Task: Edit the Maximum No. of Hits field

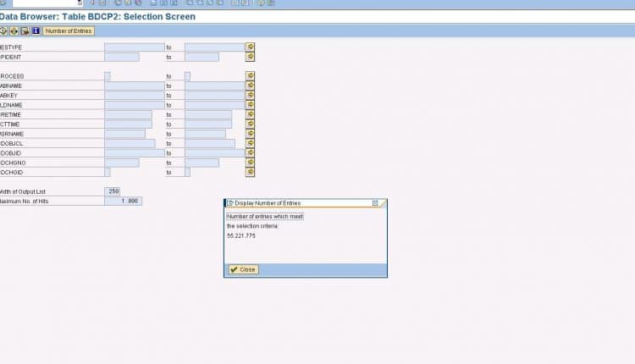Action: click(123, 201)
